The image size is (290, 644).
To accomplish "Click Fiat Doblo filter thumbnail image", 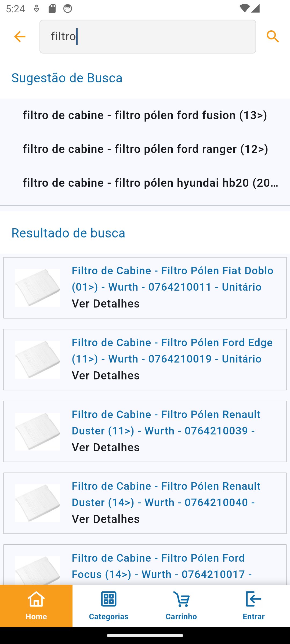I will pos(38,288).
